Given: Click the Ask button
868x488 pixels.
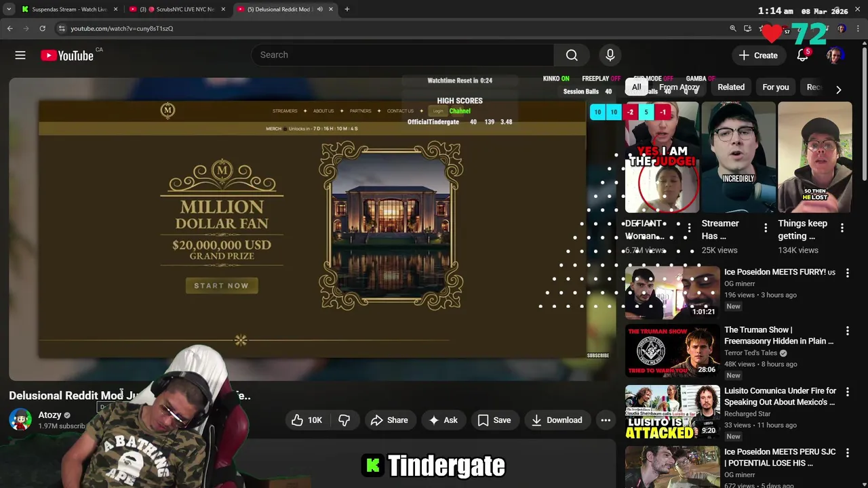Looking at the screenshot, I should point(443,420).
